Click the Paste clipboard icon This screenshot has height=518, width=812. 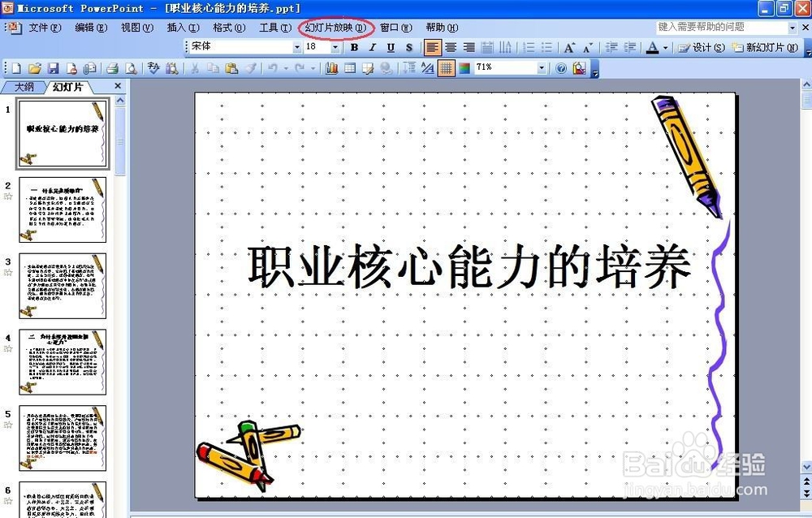pos(231,68)
